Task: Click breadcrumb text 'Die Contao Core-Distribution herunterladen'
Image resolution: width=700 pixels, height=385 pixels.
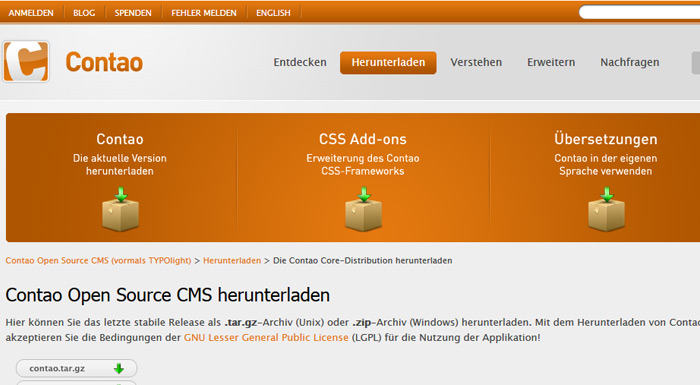Action: coord(362,260)
